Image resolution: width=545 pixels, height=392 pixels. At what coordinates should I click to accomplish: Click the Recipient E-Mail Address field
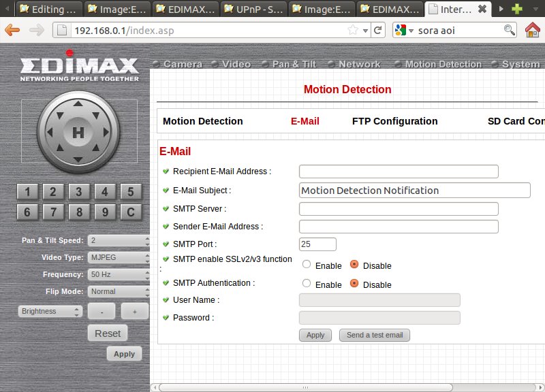399,171
